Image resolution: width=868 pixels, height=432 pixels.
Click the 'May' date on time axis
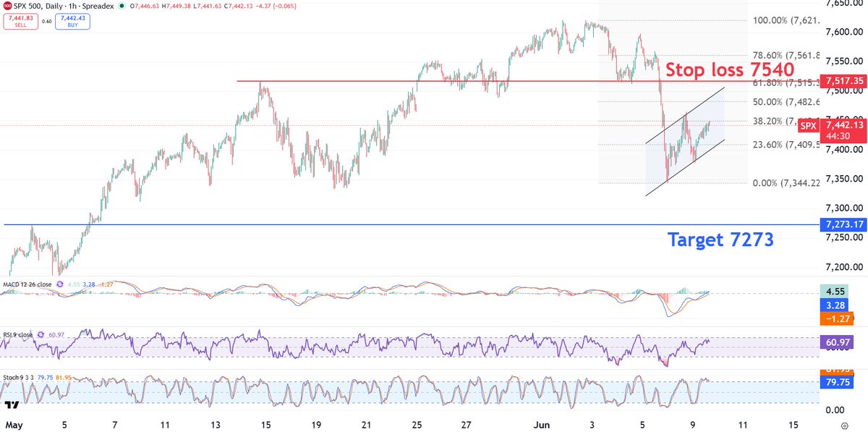tap(13, 425)
